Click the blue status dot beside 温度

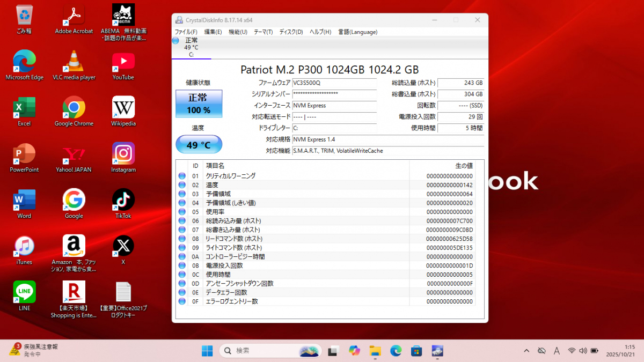(182, 185)
